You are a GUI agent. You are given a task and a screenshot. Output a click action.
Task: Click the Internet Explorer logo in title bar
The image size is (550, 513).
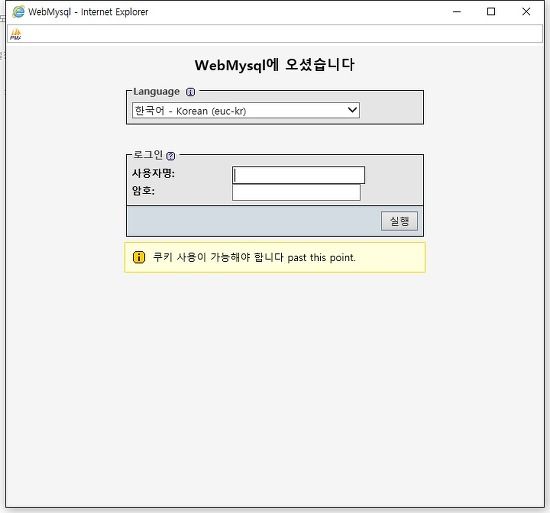[18, 12]
